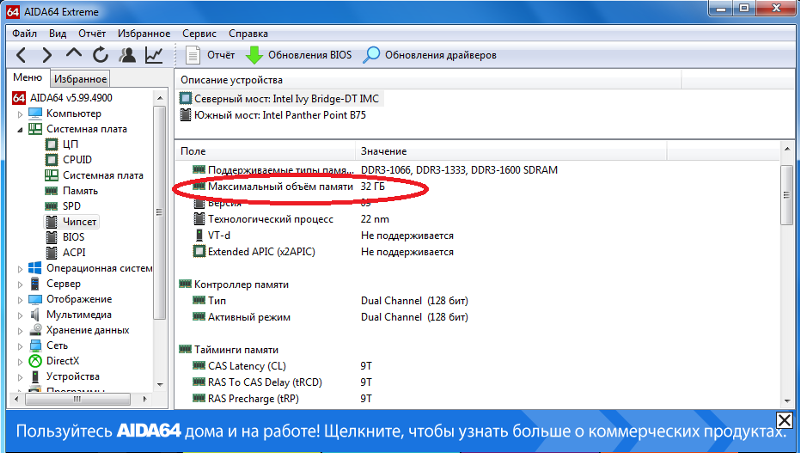Expand the Компьютер tree node
The width and height of the screenshot is (800, 453).
coord(19,114)
